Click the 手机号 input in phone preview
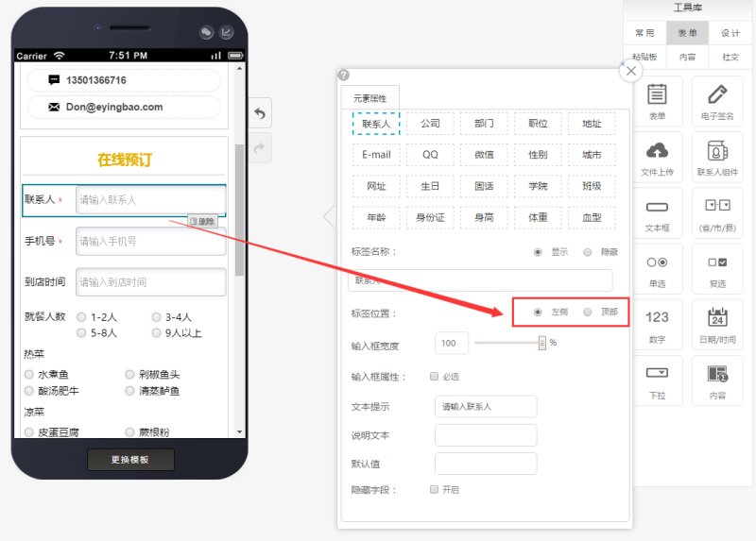 point(151,241)
